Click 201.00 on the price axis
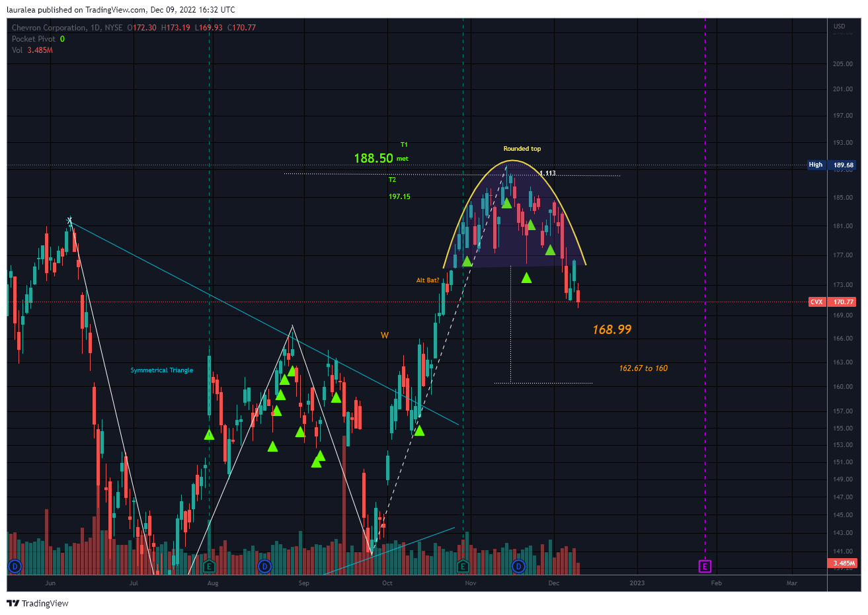The width and height of the screenshot is (868, 615). [843, 89]
